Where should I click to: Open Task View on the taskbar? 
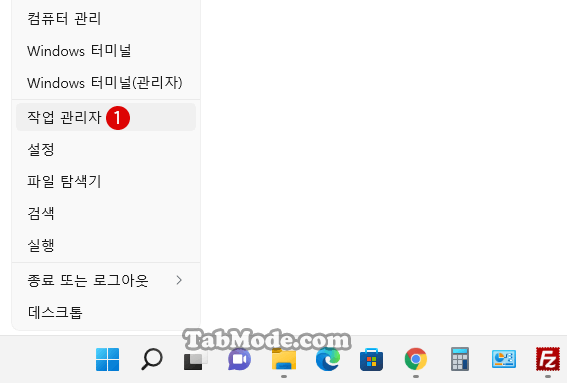[x=196, y=360]
